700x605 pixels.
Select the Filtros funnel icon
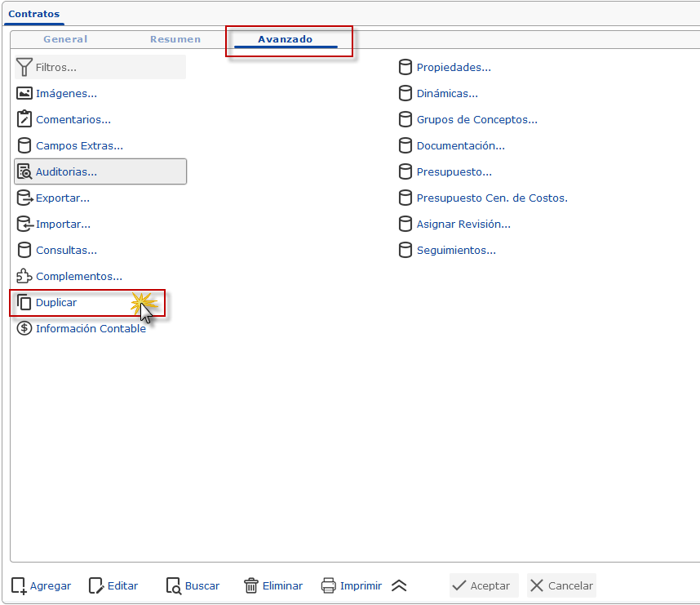[x=24, y=66]
